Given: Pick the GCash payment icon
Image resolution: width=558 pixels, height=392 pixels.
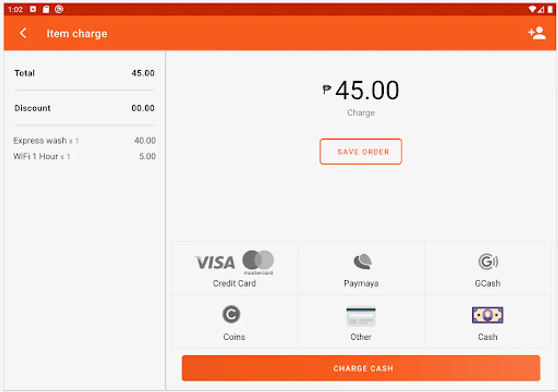Looking at the screenshot, I should point(488,262).
